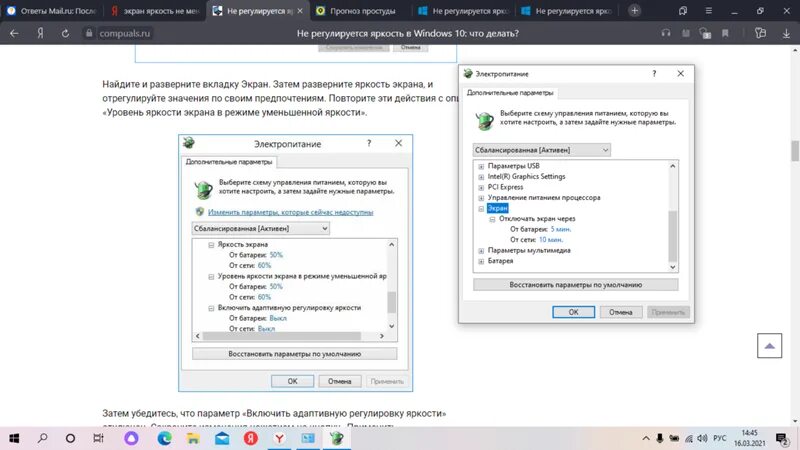Open microphone tray icon
This screenshot has height=450, width=800.
660,438
